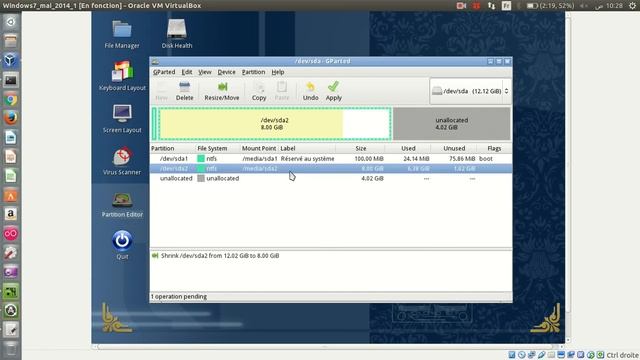The image size is (640, 360).
Task: Click the 'Réservé au système' label cell
Action: click(307, 158)
